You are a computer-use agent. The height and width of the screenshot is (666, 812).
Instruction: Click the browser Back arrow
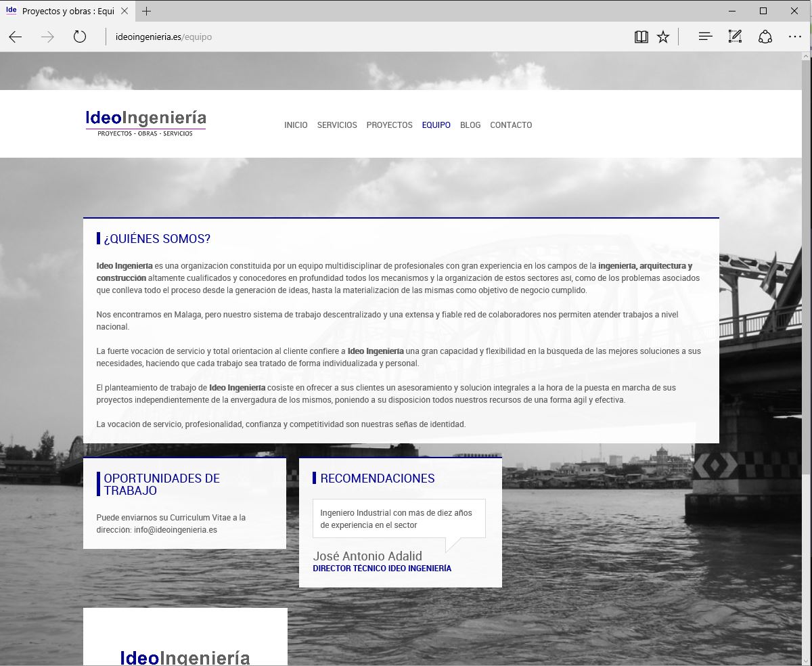click(x=16, y=37)
